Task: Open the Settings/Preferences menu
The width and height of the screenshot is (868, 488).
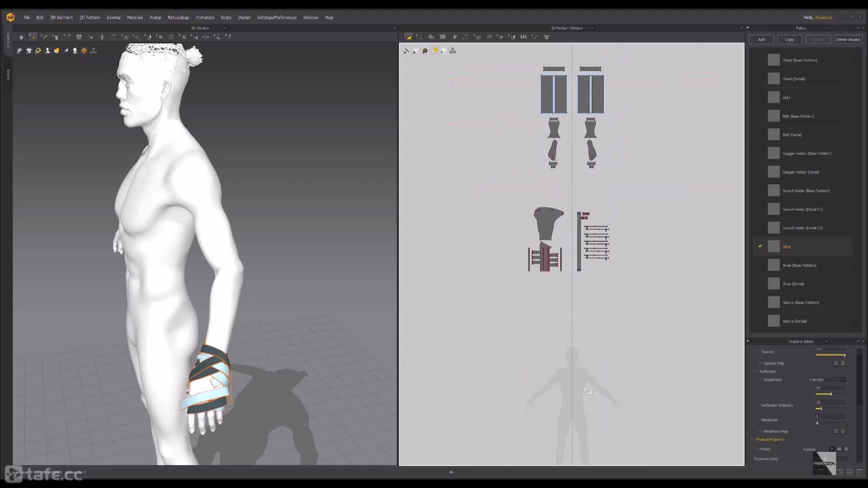Action: 277,18
